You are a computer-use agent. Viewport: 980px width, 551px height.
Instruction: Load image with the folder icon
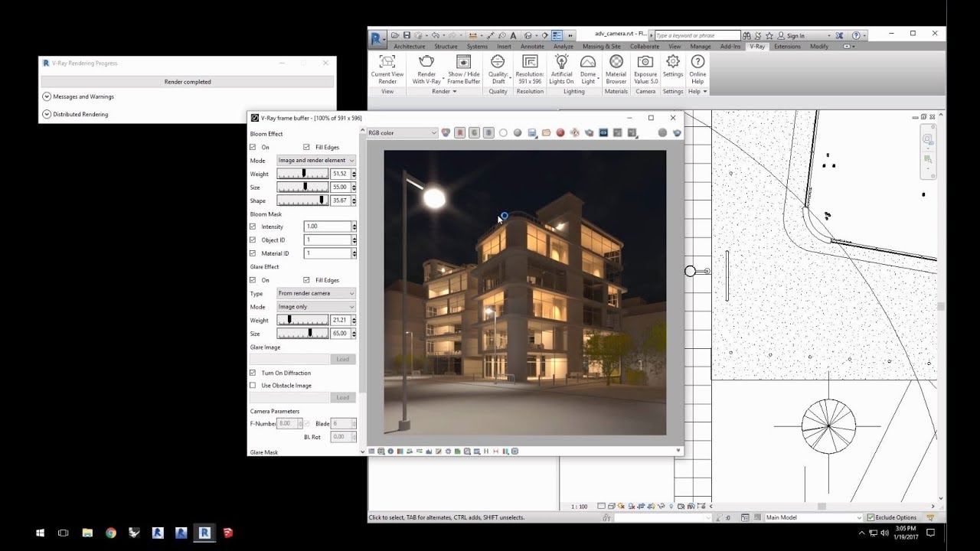546,132
